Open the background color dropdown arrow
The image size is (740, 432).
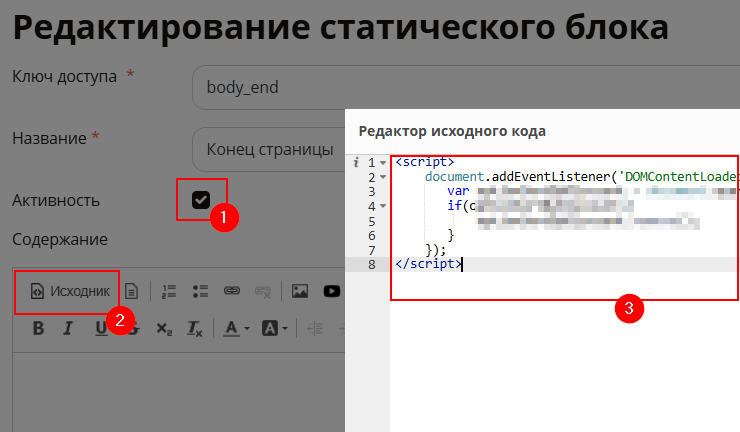click(285, 329)
